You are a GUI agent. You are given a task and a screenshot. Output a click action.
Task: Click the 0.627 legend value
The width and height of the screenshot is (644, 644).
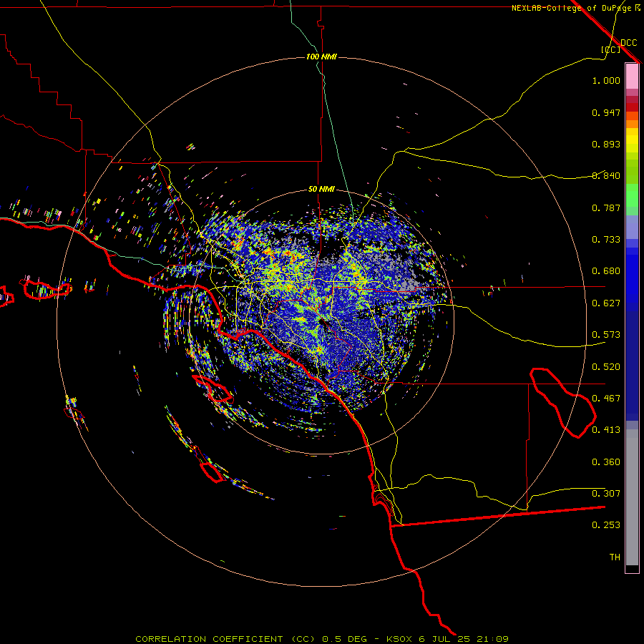606,303
